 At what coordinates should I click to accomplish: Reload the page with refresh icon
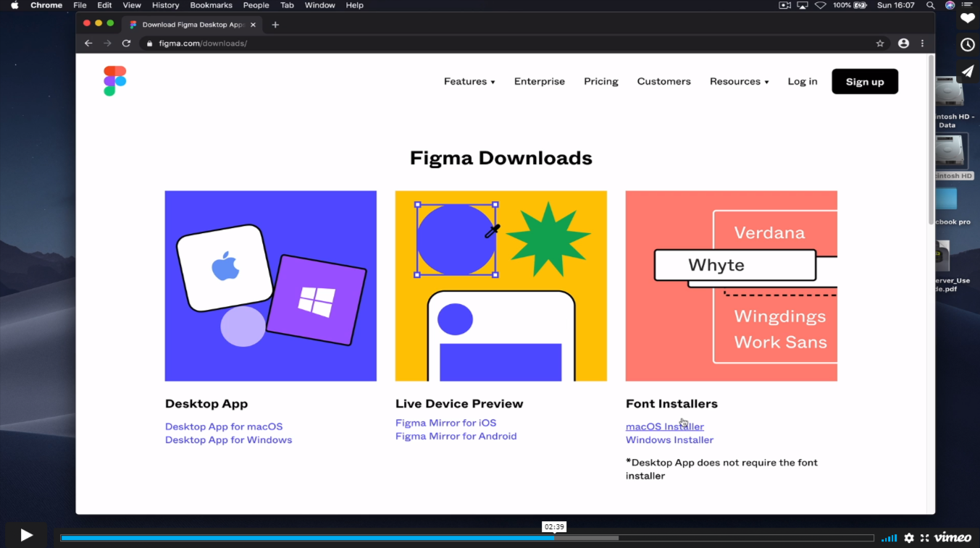126,43
